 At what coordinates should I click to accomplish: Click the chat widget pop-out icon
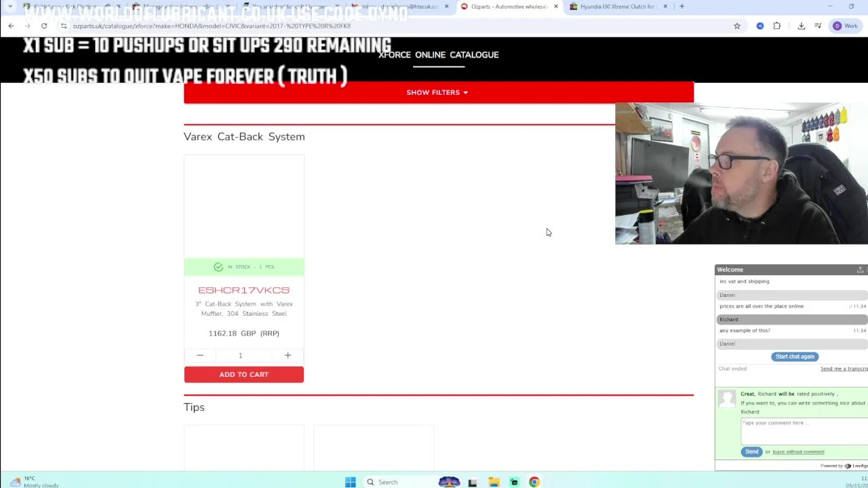860,270
